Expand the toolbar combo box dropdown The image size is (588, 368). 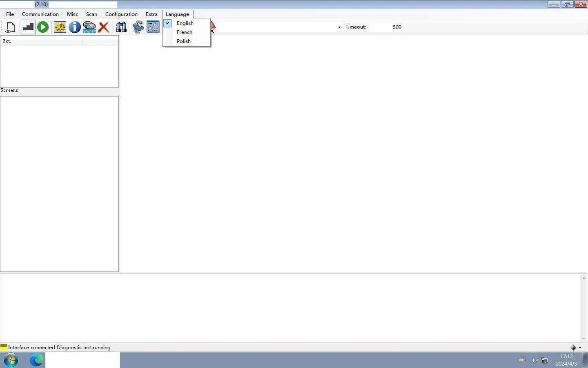pos(339,27)
